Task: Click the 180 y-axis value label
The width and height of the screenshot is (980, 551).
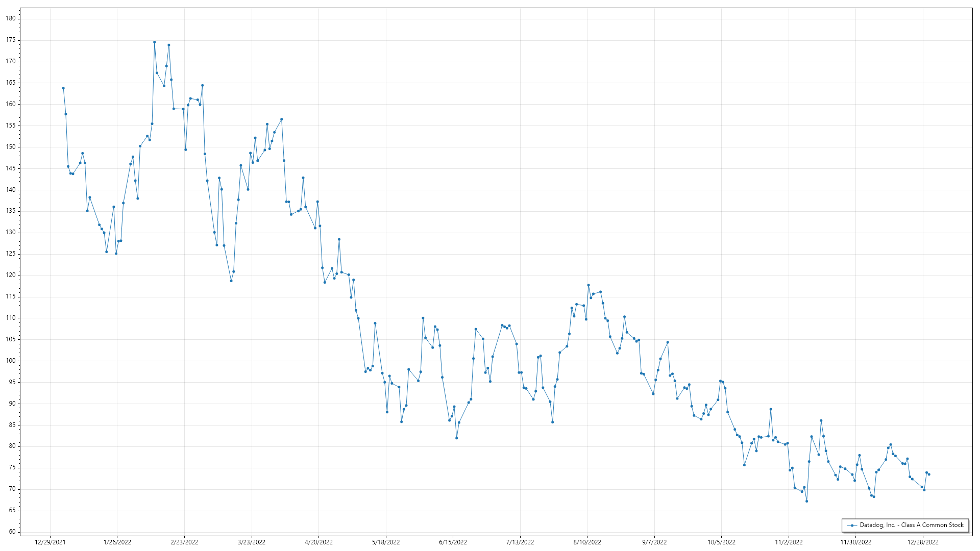Action: [11, 18]
